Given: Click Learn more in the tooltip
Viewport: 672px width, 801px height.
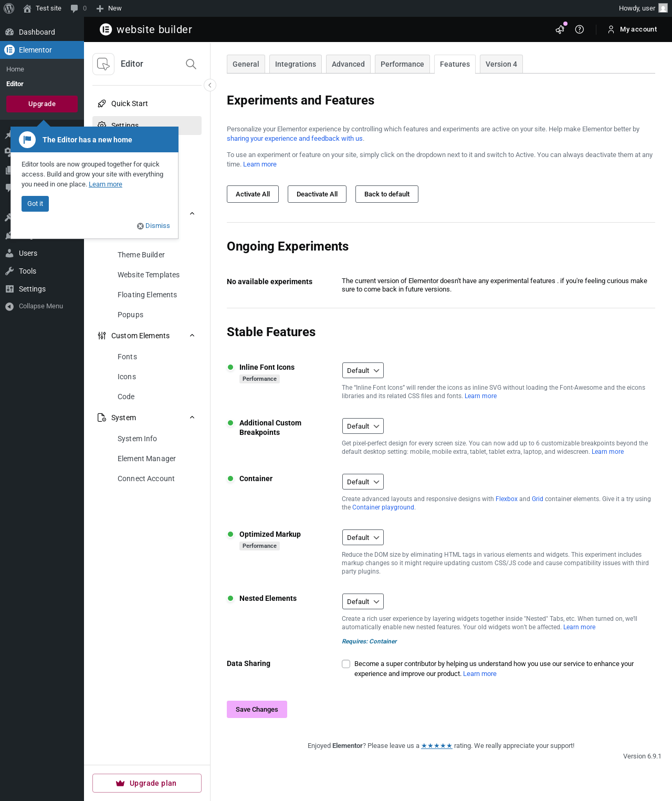Looking at the screenshot, I should pos(106,184).
